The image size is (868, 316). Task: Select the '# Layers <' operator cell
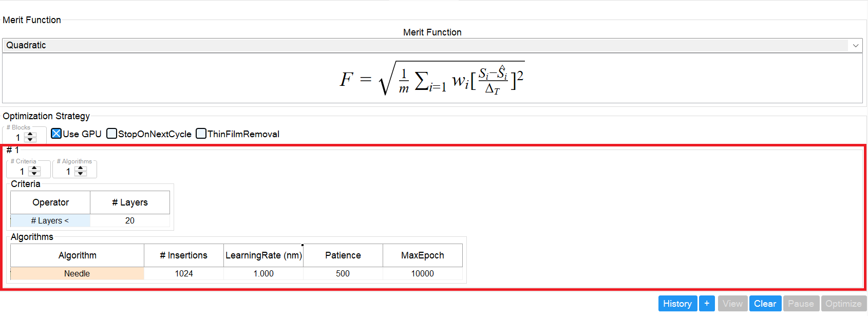tap(50, 220)
